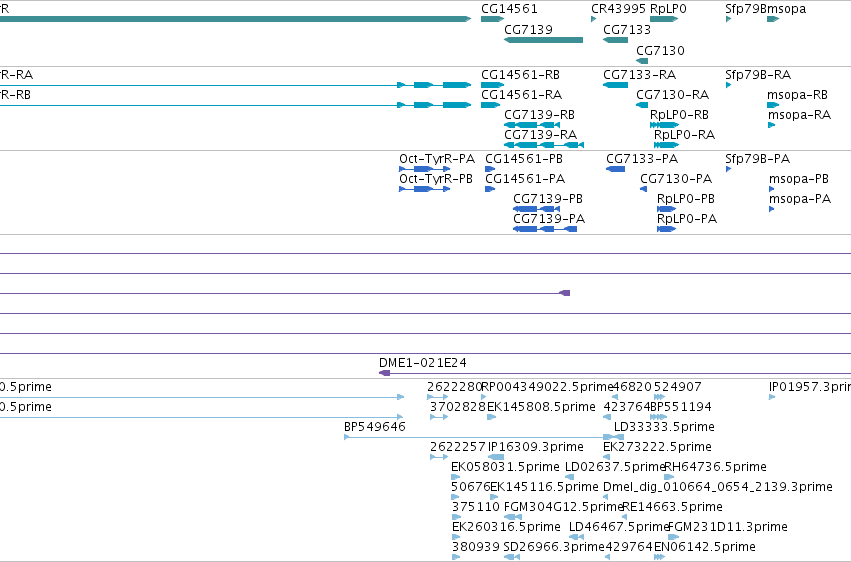Select the Dmel_dig_010664_0654_2139.3prime label

click(717, 487)
